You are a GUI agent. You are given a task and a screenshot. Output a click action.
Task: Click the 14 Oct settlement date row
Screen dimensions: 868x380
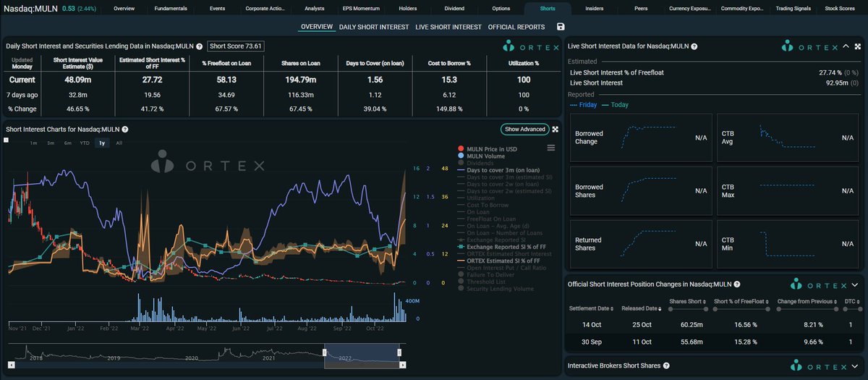713,325
